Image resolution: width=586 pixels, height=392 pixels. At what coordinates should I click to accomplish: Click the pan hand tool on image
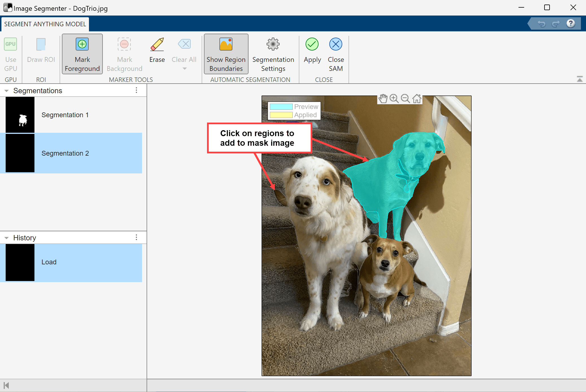click(383, 99)
